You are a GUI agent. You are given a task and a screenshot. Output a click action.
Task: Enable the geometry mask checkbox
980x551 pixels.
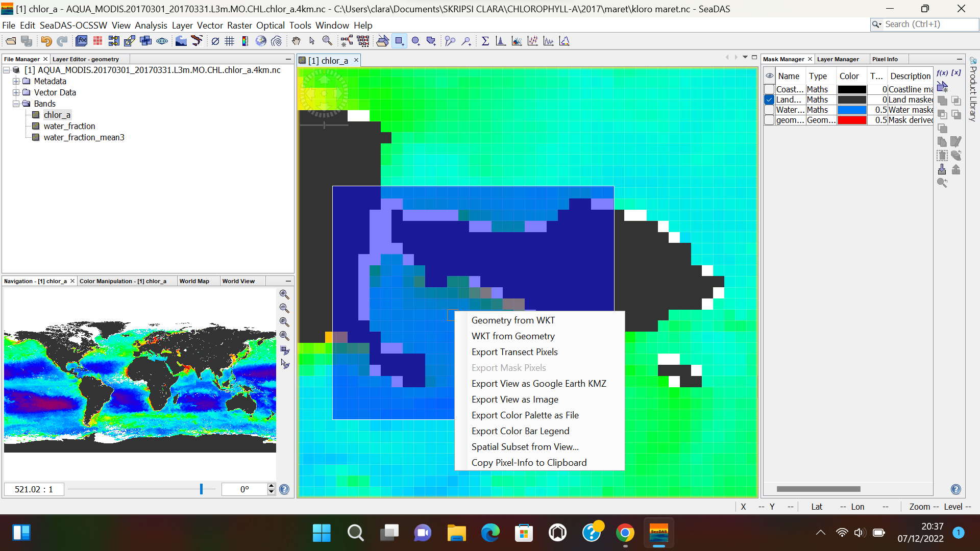[769, 120]
